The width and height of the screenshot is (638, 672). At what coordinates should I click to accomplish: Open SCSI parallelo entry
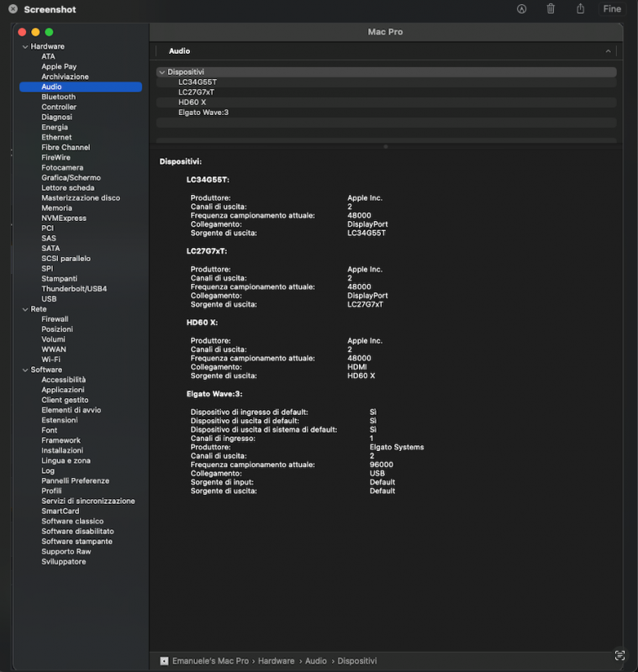[x=66, y=259]
